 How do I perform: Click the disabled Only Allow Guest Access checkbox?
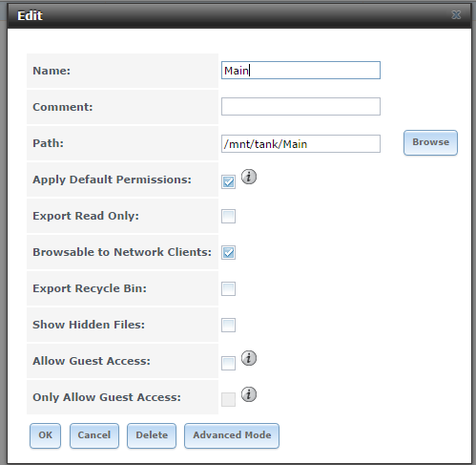click(x=228, y=399)
